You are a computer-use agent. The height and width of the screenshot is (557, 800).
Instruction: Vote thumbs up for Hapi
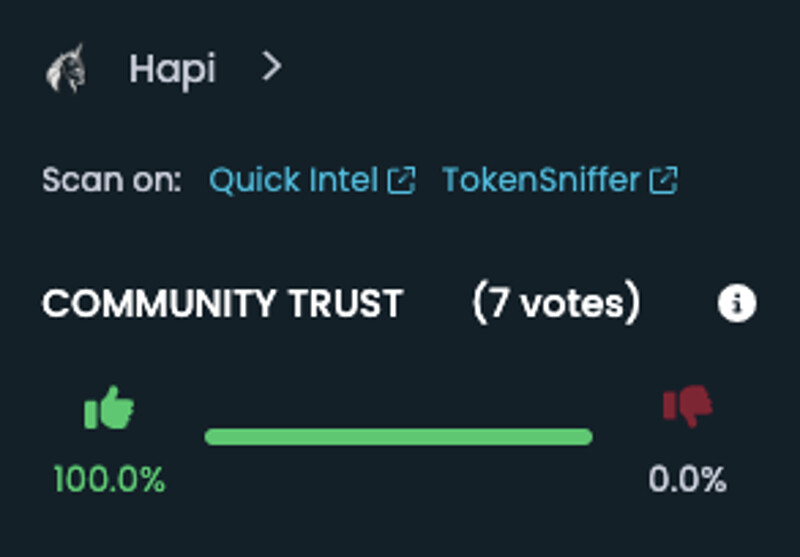pyautogui.click(x=109, y=410)
